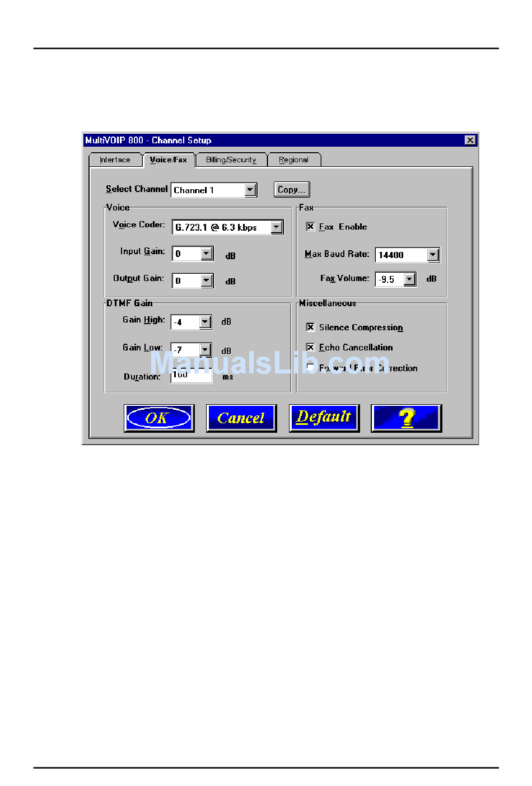Image resolution: width=532 pixels, height=786 pixels.
Task: Click the Copy... button
Action: (x=292, y=190)
